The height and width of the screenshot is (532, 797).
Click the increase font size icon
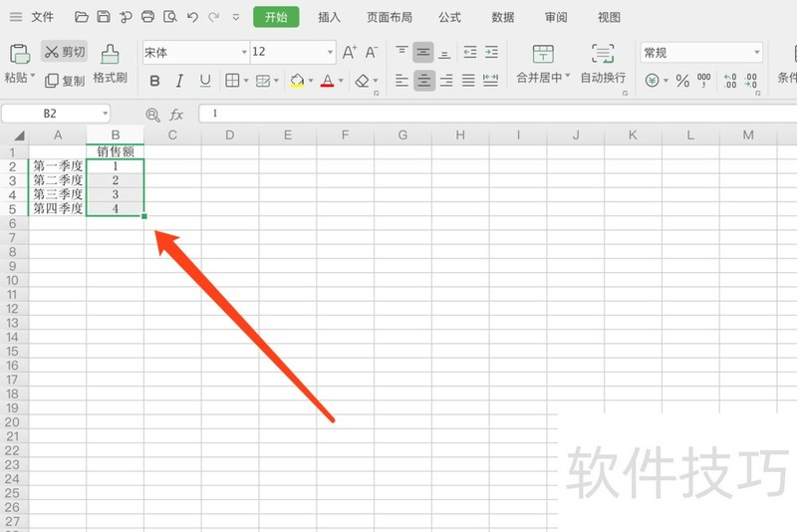349,52
